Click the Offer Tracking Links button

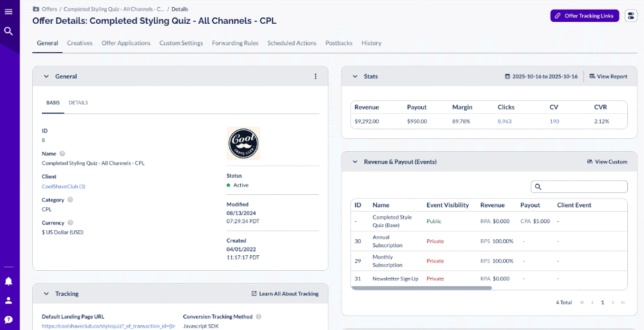coord(585,15)
